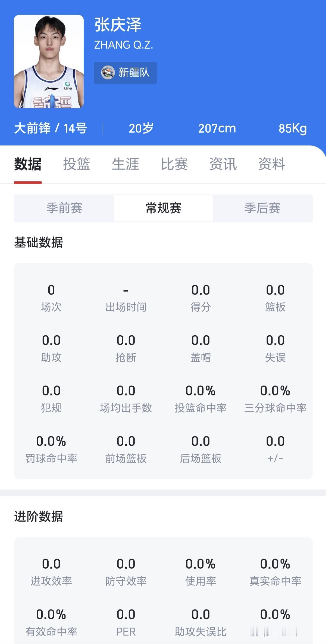The height and width of the screenshot is (644, 326).
Task: Tap the Xinjiang team logo icon
Action: [x=108, y=73]
